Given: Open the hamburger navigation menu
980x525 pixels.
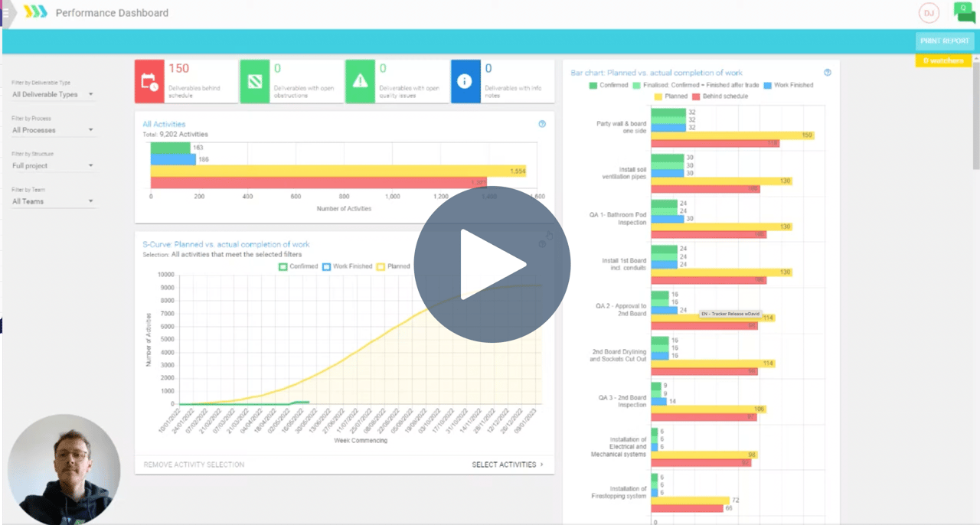Looking at the screenshot, I should coord(6,12).
